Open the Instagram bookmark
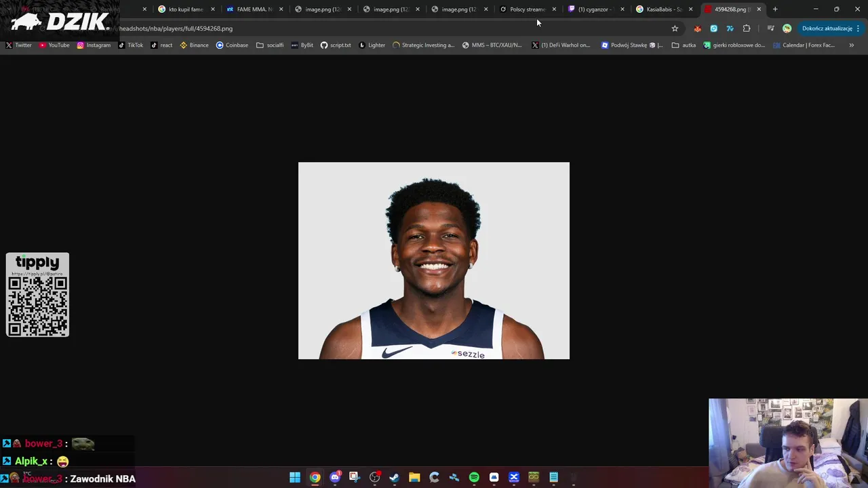 (94, 45)
